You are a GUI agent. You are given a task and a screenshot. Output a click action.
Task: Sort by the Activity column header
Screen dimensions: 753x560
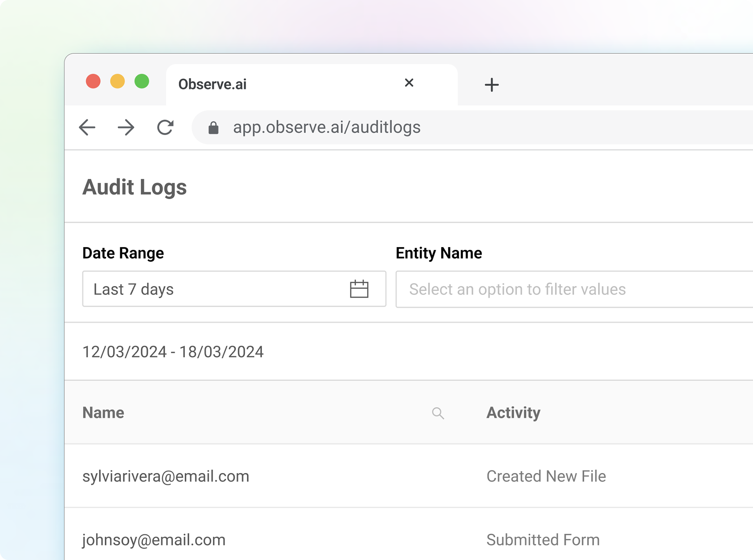pyautogui.click(x=513, y=413)
